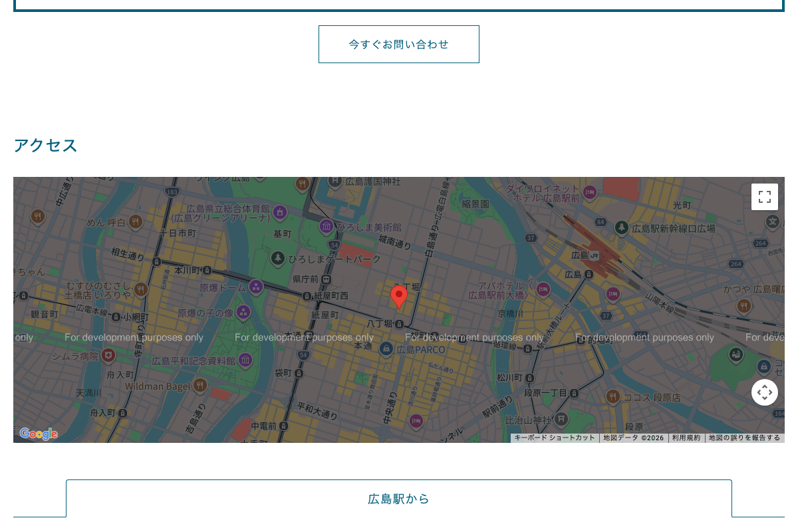798x532 pixels.
Task: Click the hotel icon for アパホテル 広島駅前
Action: coord(543,289)
